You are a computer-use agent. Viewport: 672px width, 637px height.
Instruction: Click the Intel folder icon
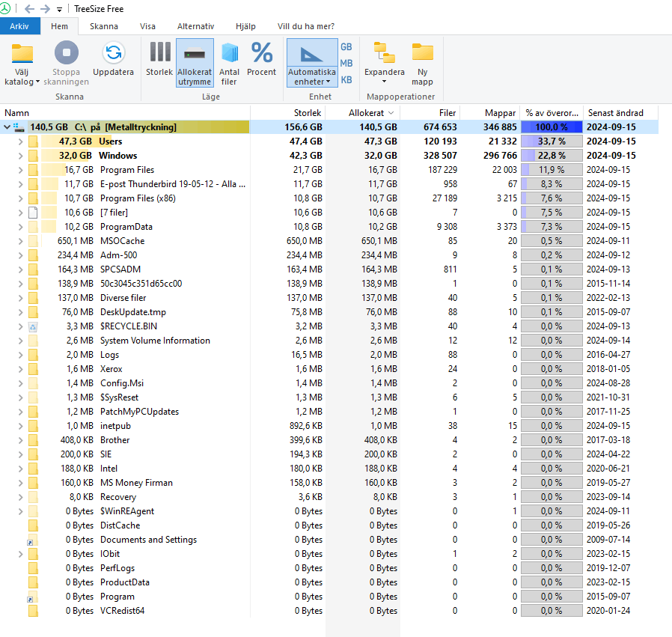click(33, 469)
